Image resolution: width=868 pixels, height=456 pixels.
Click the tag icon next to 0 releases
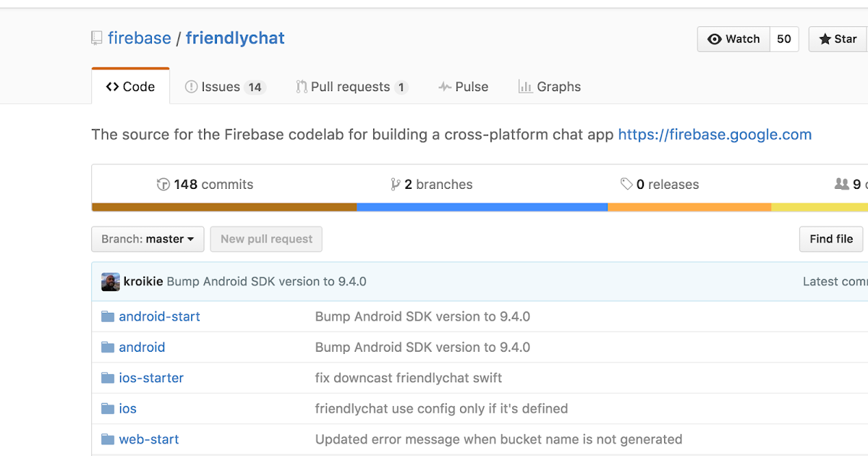[626, 184]
